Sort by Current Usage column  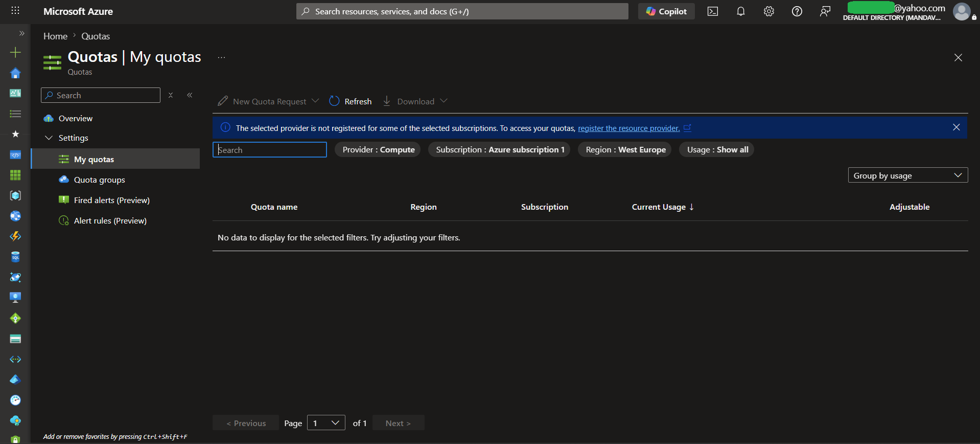point(663,207)
